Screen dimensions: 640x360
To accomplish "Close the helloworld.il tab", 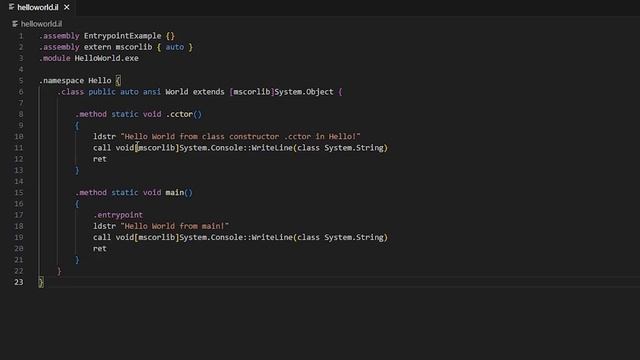I will pos(67,7).
